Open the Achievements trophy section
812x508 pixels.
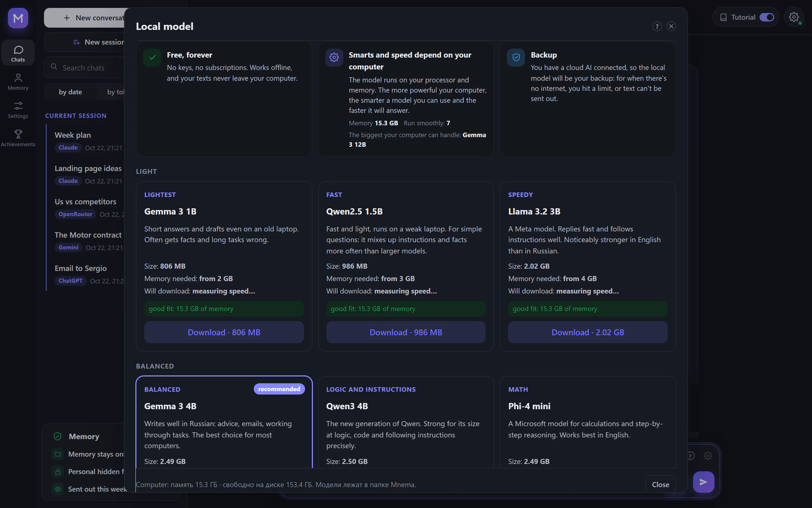18,138
